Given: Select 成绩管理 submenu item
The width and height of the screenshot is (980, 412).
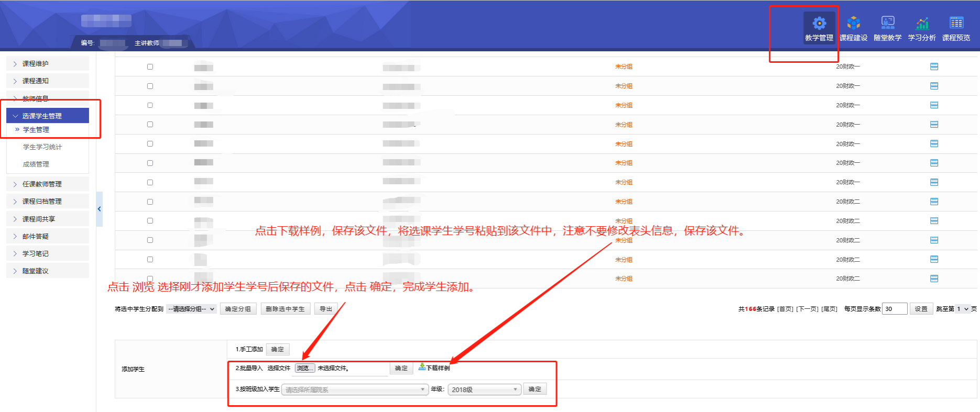Looking at the screenshot, I should pyautogui.click(x=36, y=164).
